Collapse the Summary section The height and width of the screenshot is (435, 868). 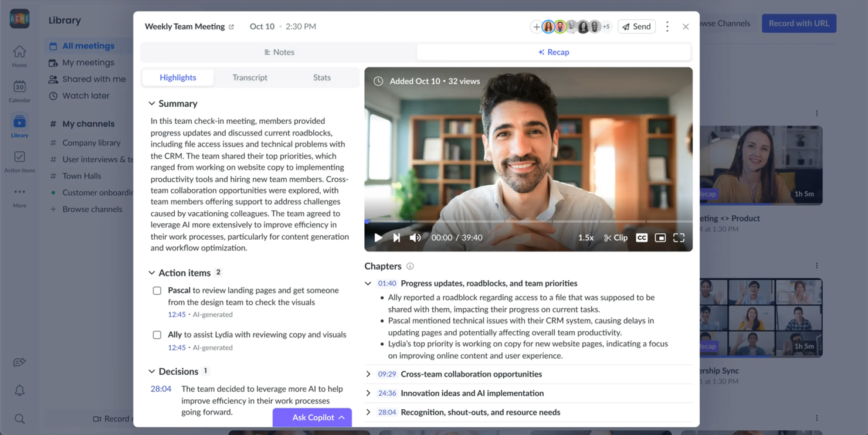(151, 103)
